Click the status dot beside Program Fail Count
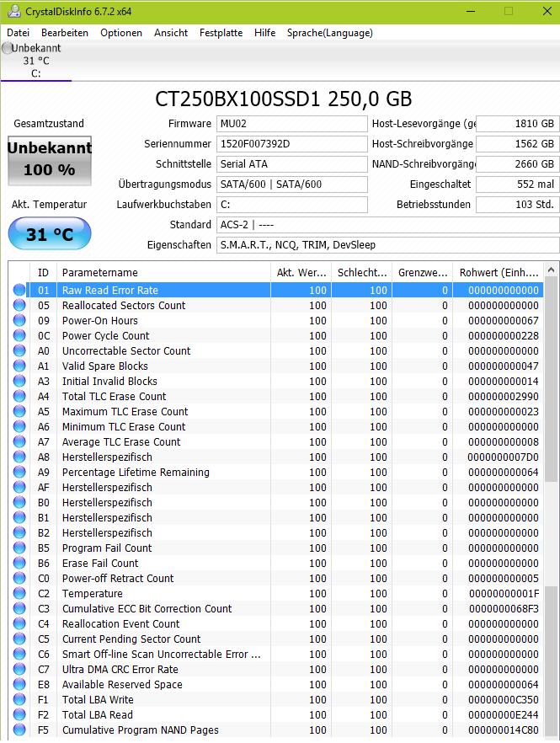Image resolution: width=560 pixels, height=743 pixels. [19, 548]
